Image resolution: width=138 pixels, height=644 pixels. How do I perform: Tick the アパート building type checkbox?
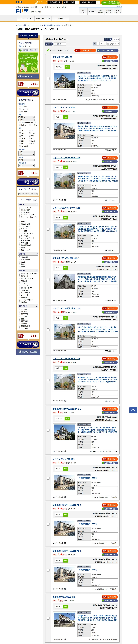pyautogui.click(x=20, y=106)
